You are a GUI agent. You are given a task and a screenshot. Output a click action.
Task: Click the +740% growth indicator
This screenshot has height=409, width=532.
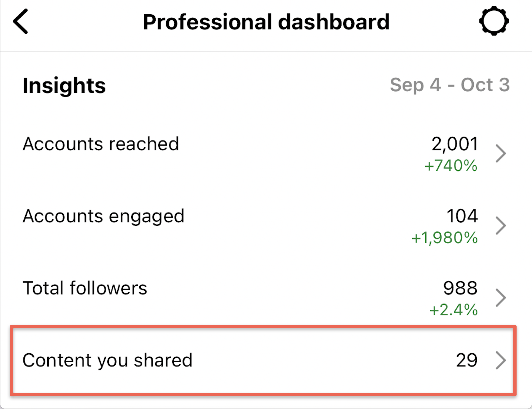click(x=450, y=165)
